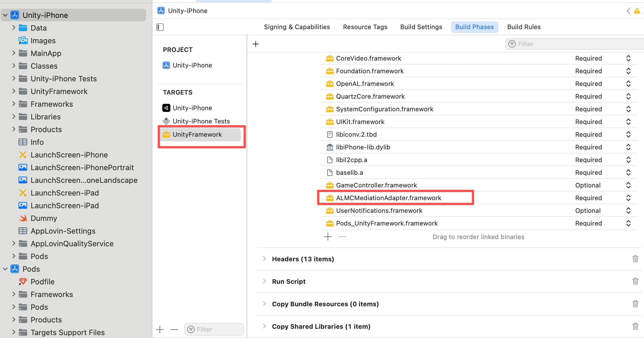
Task: Open the Signing & Capabilities tab
Action: point(297,27)
